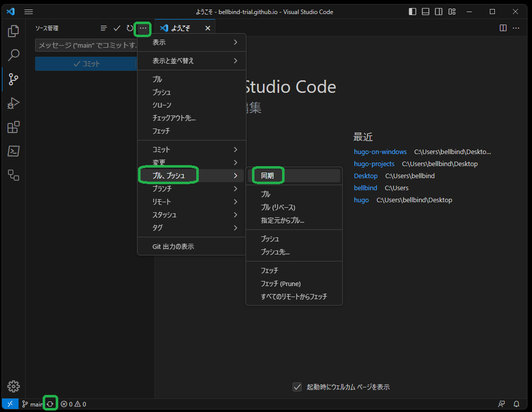This screenshot has height=412, width=532.
Task: Open the Search view icon
Action: [x=14, y=55]
